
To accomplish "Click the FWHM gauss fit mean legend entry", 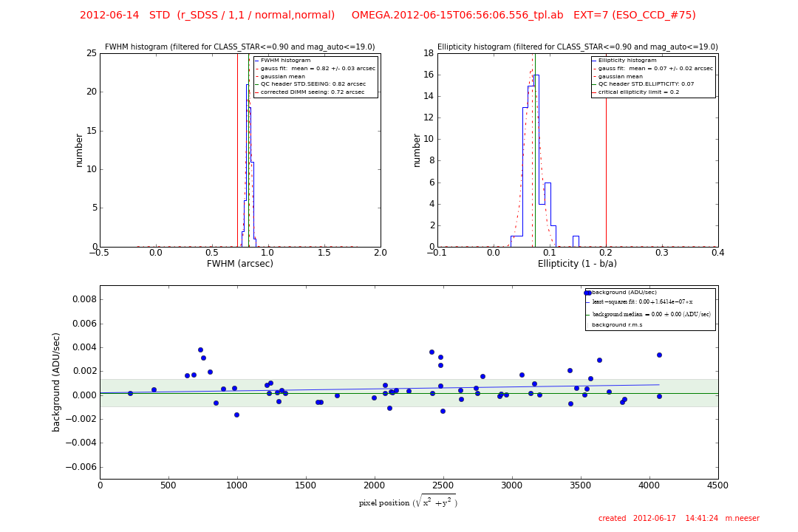I will (318, 69).
